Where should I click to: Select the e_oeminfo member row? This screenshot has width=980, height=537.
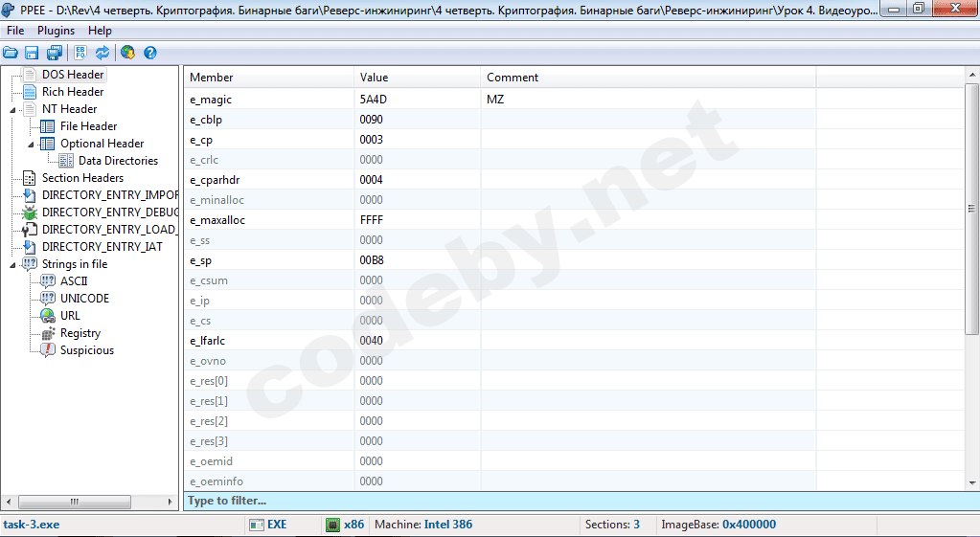click(x=574, y=481)
